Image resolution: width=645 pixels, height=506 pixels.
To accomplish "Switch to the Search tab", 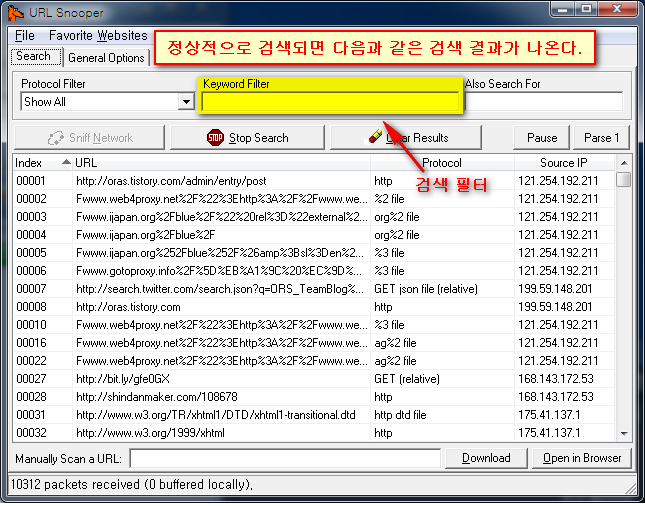I will pos(36,56).
